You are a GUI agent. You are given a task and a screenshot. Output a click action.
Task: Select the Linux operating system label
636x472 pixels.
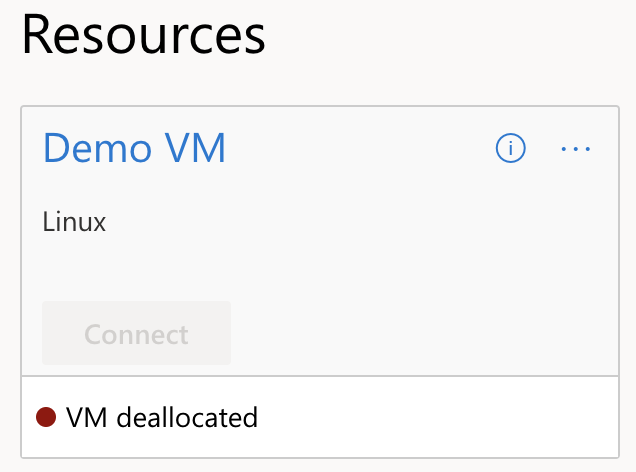pyautogui.click(x=74, y=222)
